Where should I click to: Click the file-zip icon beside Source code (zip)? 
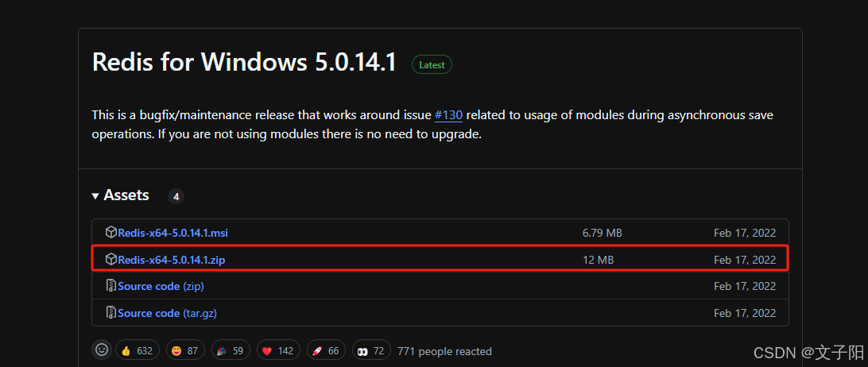click(x=110, y=286)
